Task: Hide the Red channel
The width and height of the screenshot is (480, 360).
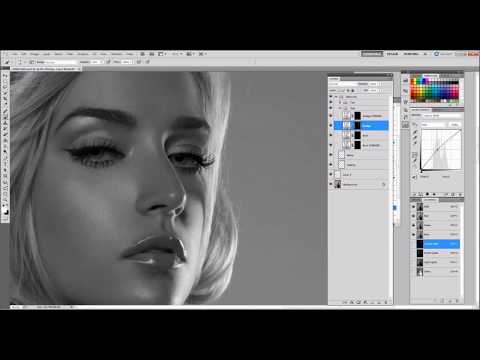Action: pyautogui.click(x=414, y=216)
